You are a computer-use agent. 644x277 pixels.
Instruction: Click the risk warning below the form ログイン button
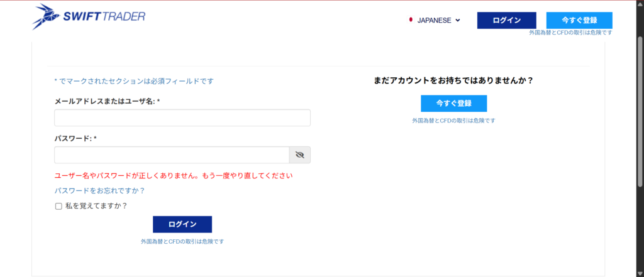coord(182,241)
